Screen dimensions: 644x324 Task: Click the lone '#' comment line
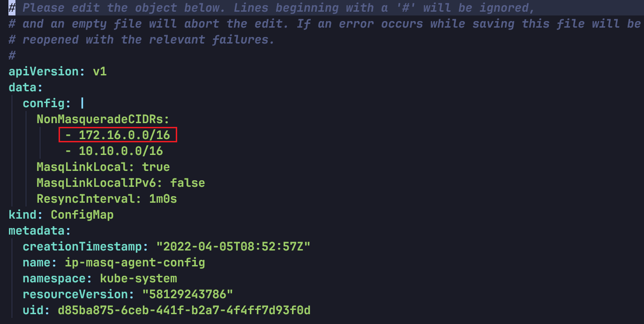[12, 56]
